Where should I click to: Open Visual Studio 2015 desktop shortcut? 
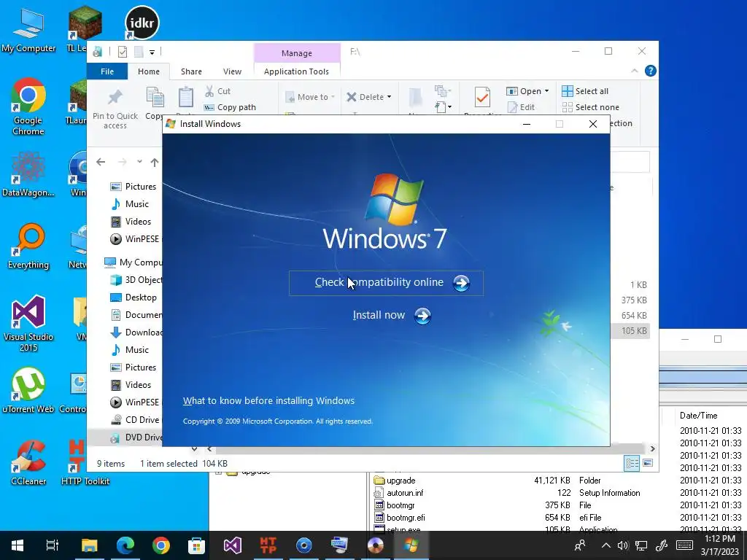tap(28, 323)
